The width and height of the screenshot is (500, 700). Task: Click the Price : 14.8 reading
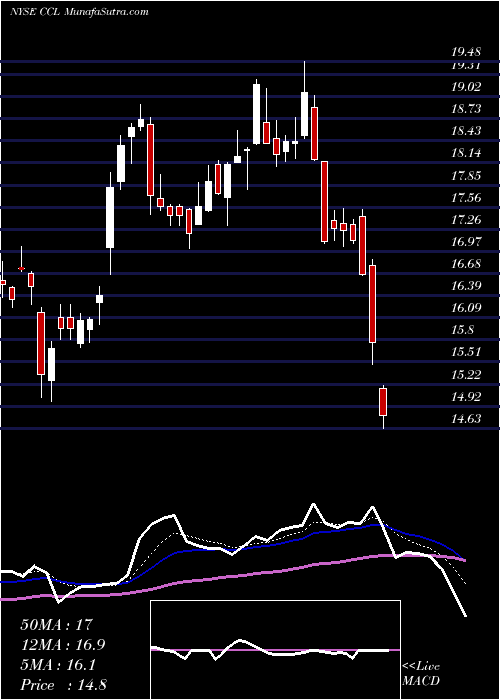63,685
